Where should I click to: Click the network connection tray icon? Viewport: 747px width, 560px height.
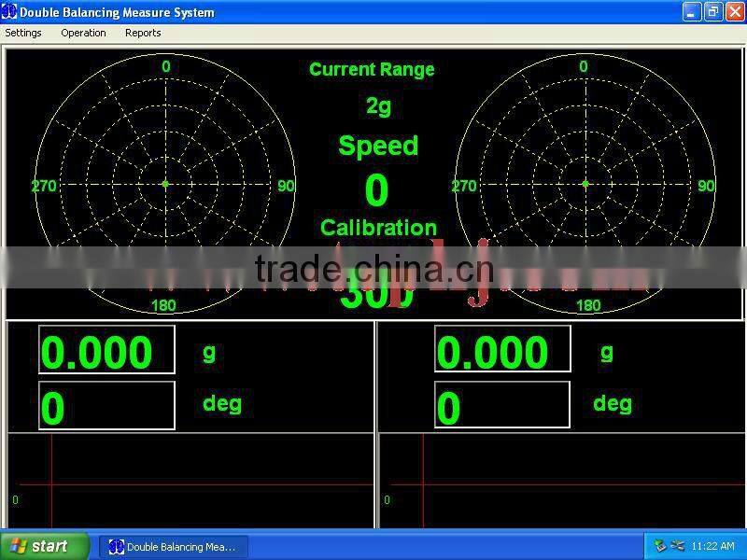(x=677, y=546)
